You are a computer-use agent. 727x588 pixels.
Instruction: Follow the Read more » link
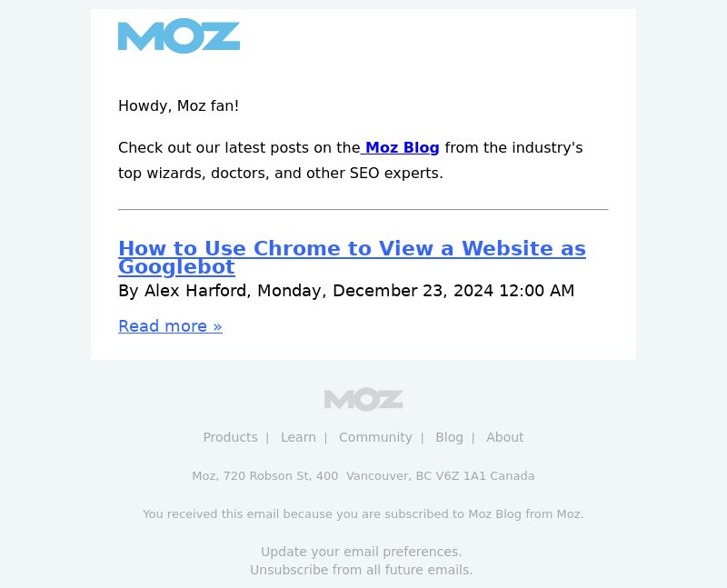click(170, 326)
